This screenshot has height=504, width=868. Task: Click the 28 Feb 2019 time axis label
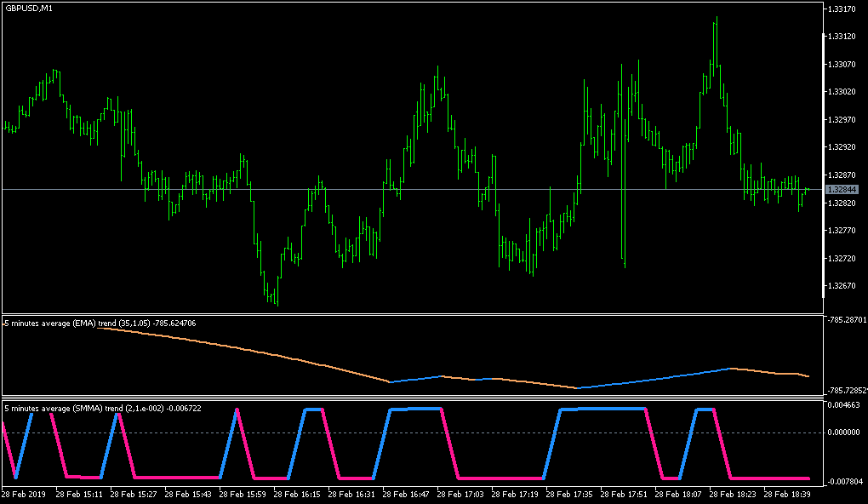(x=26, y=495)
